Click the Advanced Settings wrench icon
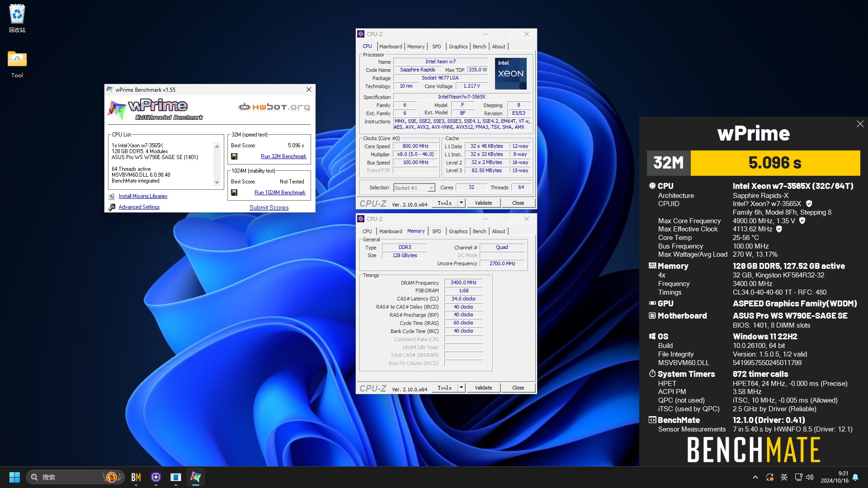868x488 pixels. 112,207
